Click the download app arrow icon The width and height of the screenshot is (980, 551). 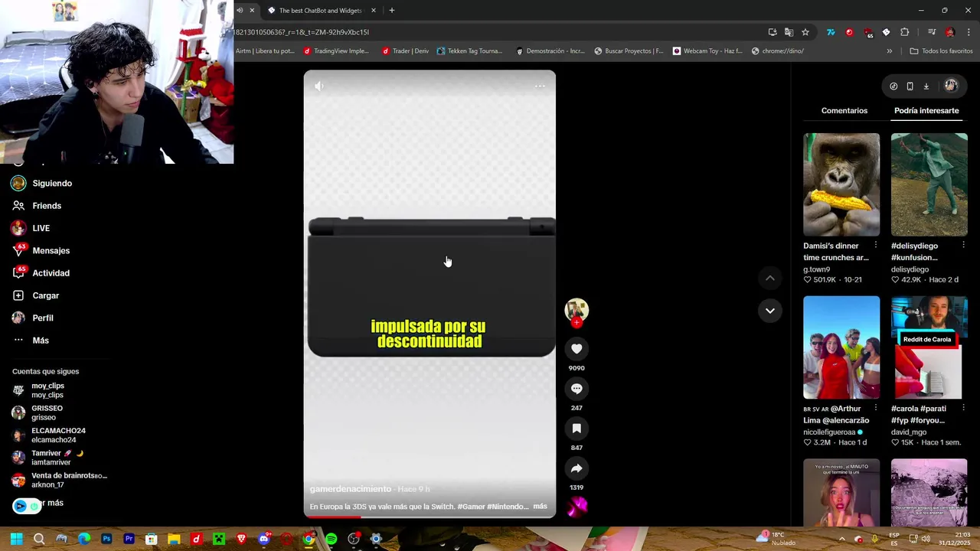(x=926, y=86)
